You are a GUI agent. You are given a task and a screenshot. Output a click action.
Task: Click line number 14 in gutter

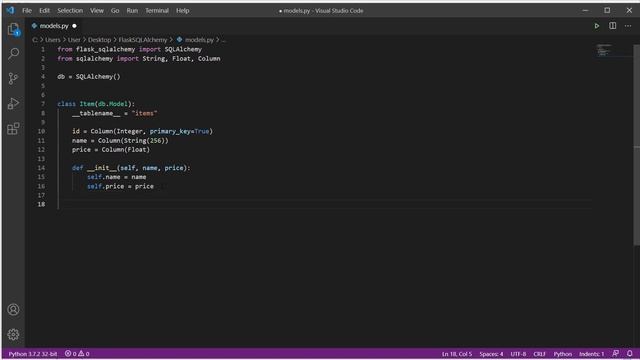[41, 168]
